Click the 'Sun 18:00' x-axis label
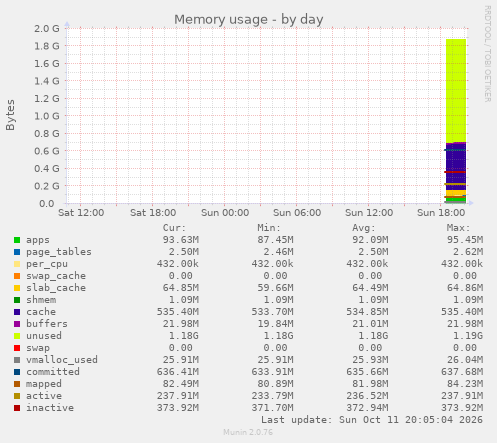The image size is (497, 443). pos(441,213)
